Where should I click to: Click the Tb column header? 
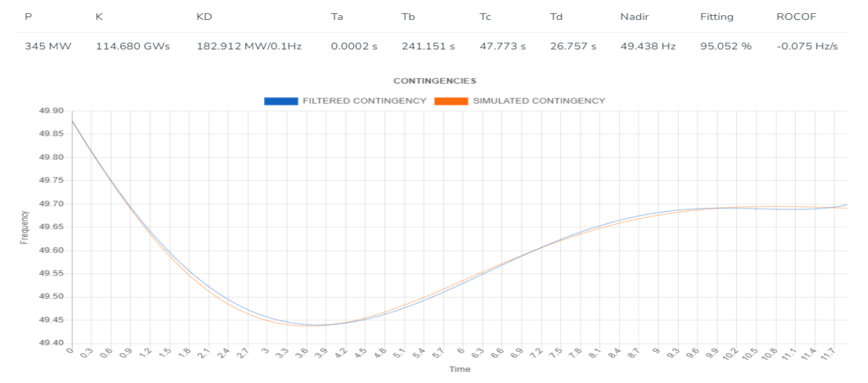click(x=408, y=16)
